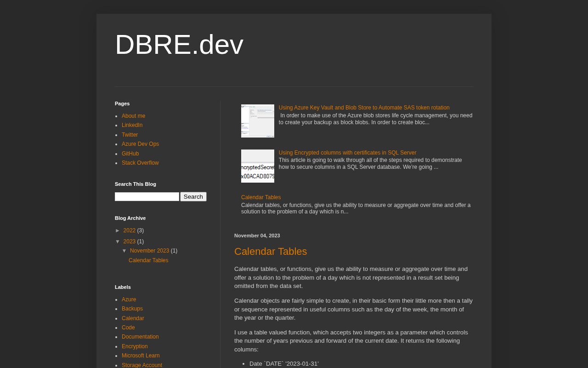Go to the GitHub page link

point(130,154)
